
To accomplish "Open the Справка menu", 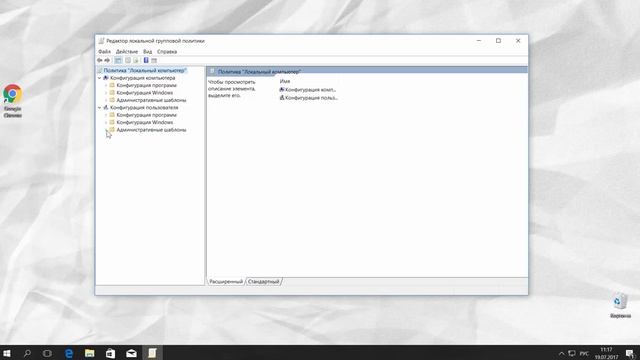I will [x=167, y=51].
